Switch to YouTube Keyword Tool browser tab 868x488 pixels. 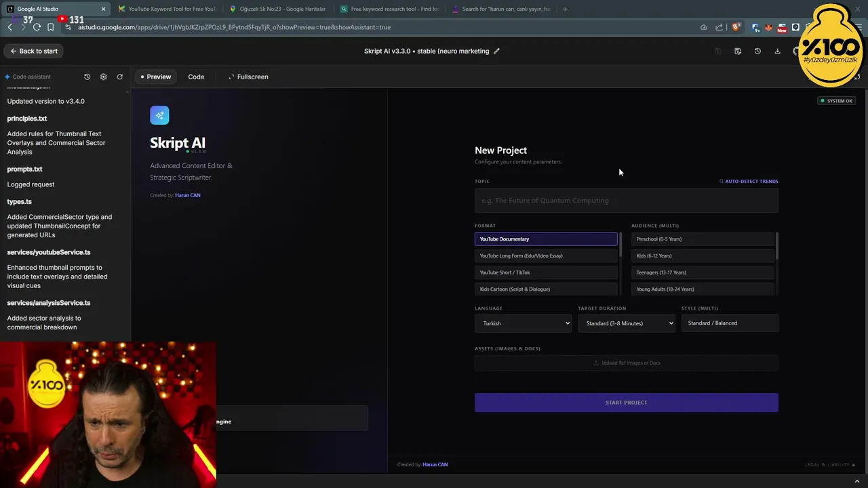166,9
